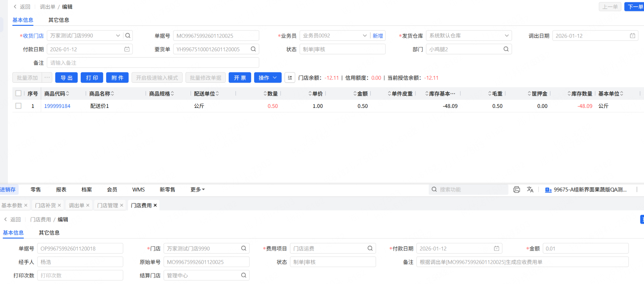Click the 附件 button
The height and width of the screenshot is (284, 644).
[117, 78]
